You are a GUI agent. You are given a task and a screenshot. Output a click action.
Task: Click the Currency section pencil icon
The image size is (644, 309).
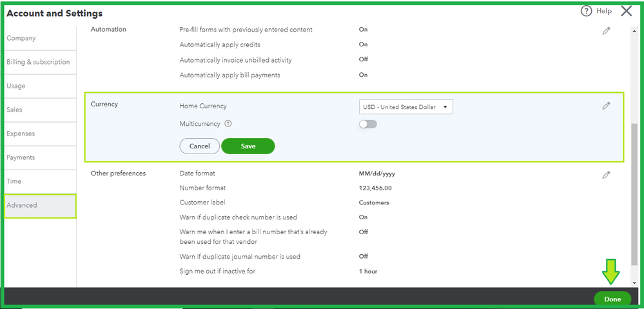tap(606, 106)
